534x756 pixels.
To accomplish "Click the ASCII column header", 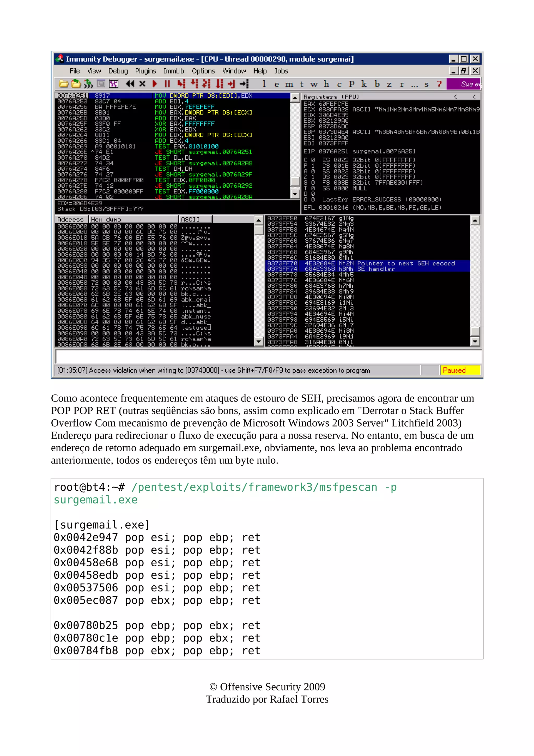I will (x=196, y=219).
